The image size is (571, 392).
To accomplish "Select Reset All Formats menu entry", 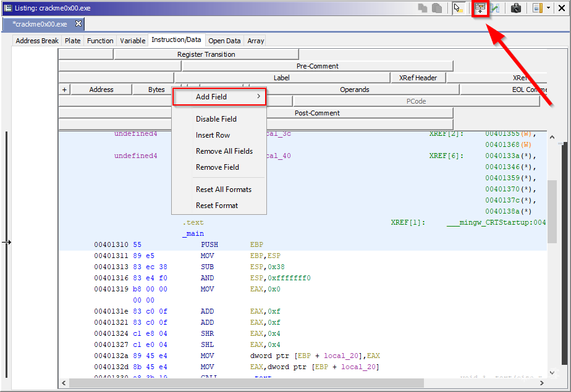I will pyautogui.click(x=223, y=190).
